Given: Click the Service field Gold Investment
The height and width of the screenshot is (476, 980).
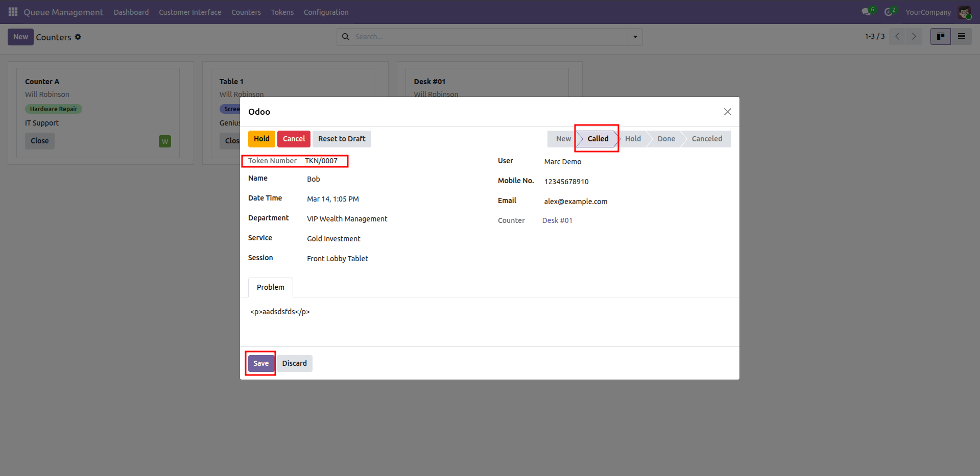Looking at the screenshot, I should 333,239.
